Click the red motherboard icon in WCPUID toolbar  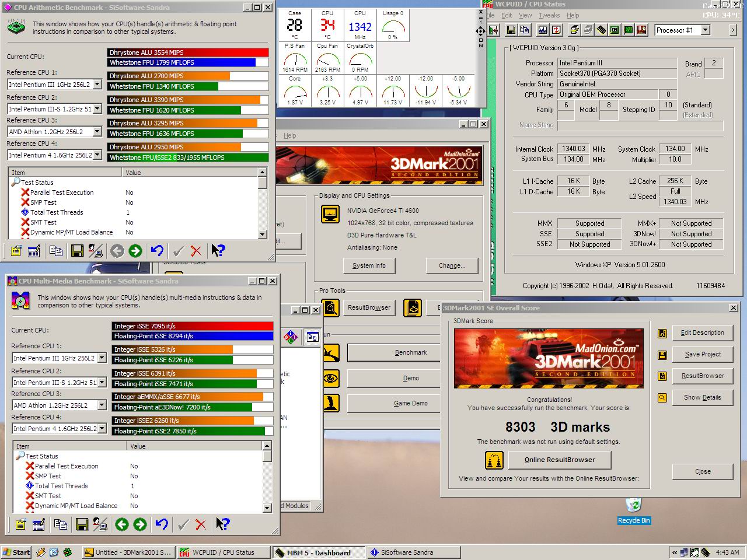pyautogui.click(x=642, y=30)
